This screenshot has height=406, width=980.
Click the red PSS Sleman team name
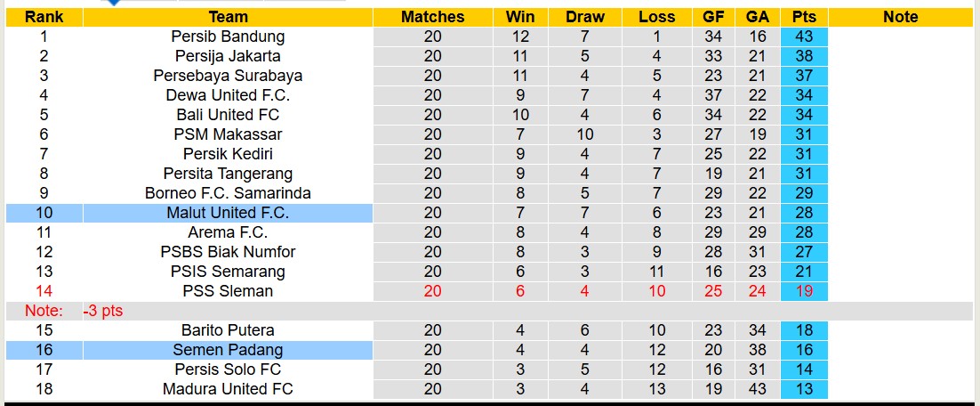(228, 291)
